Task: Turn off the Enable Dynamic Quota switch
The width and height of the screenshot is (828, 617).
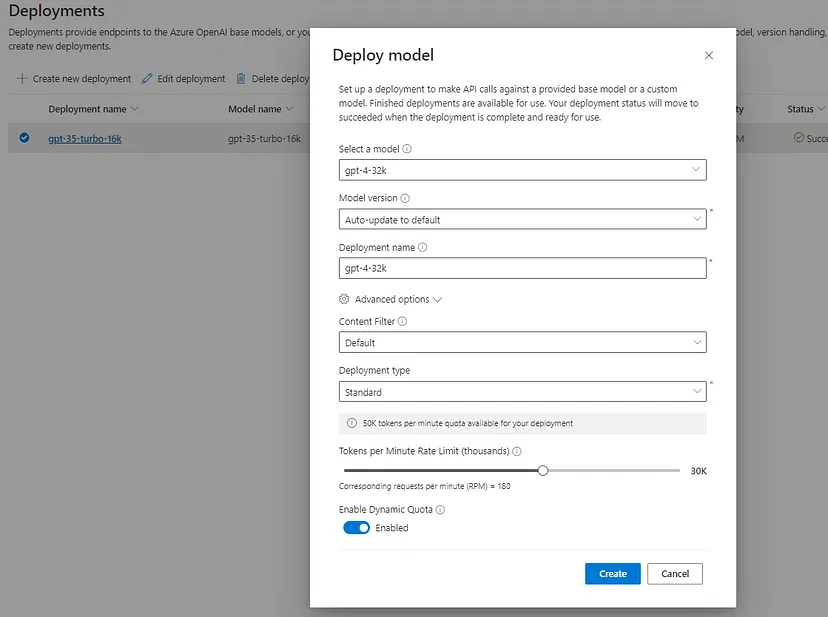Action: [356, 528]
